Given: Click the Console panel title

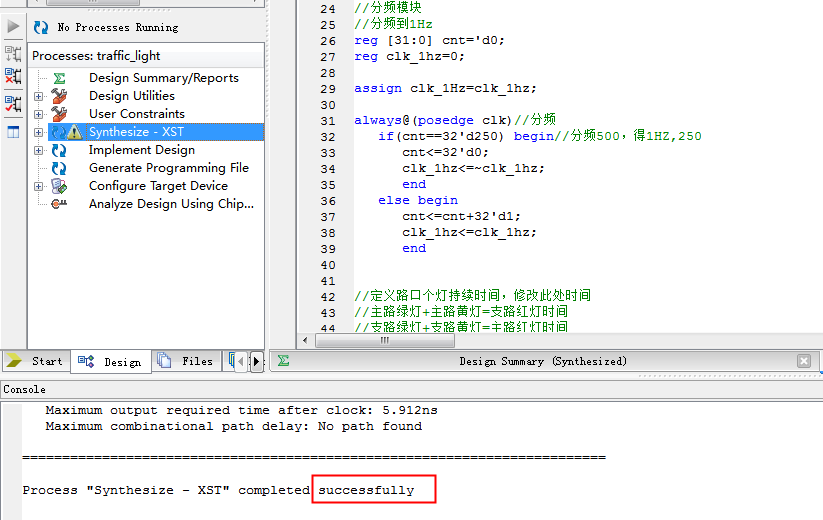Looking at the screenshot, I should tap(25, 389).
